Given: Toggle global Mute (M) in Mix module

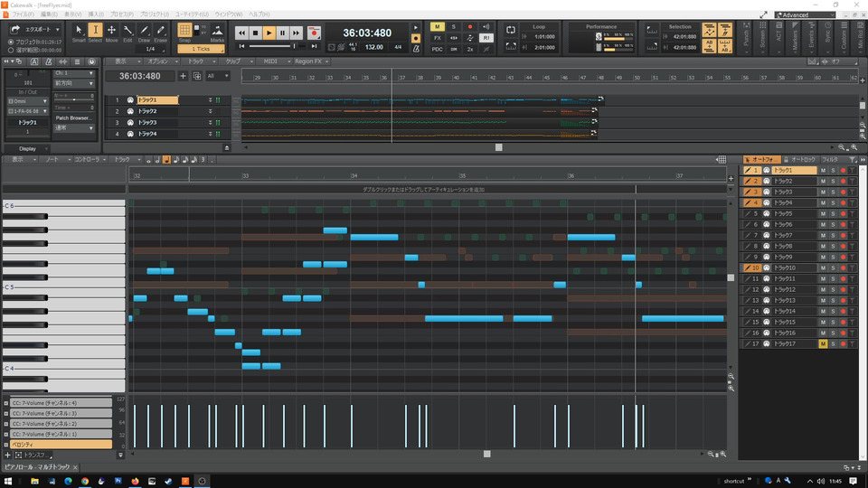Looking at the screenshot, I should pyautogui.click(x=437, y=26).
